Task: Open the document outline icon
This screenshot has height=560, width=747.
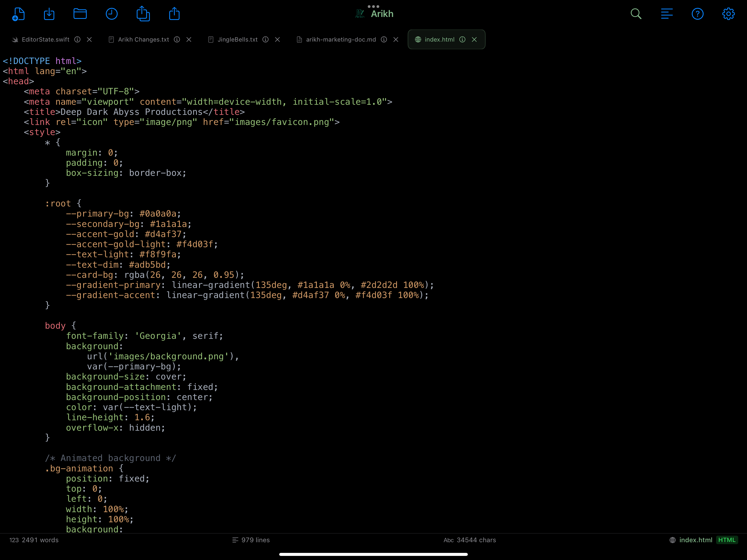Action: coord(667,14)
